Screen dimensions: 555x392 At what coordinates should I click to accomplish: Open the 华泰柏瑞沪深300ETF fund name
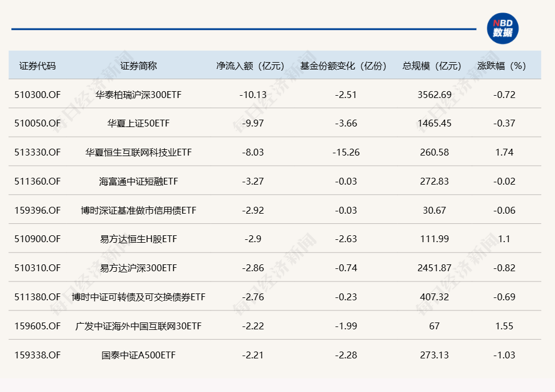pos(139,95)
